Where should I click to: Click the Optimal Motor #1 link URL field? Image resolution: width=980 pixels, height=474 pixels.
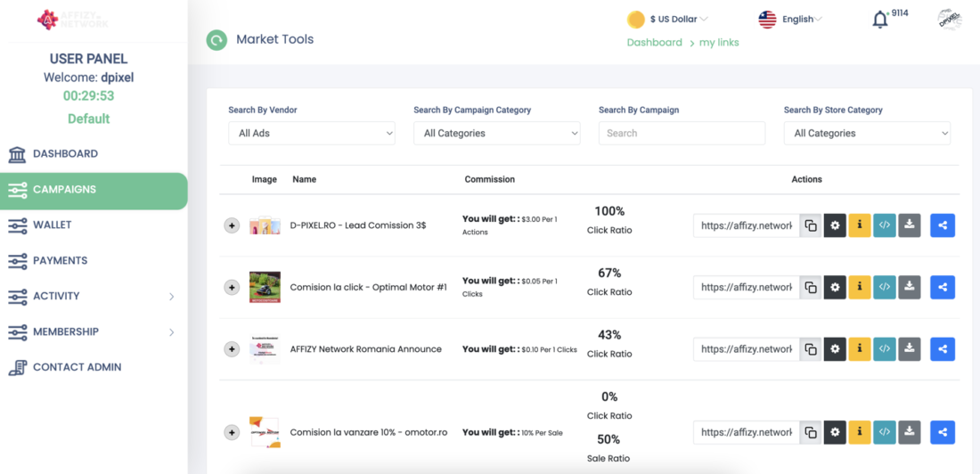(747, 288)
